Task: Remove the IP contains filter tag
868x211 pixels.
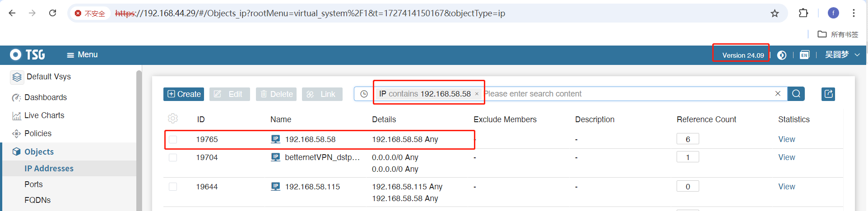Action: coord(477,94)
